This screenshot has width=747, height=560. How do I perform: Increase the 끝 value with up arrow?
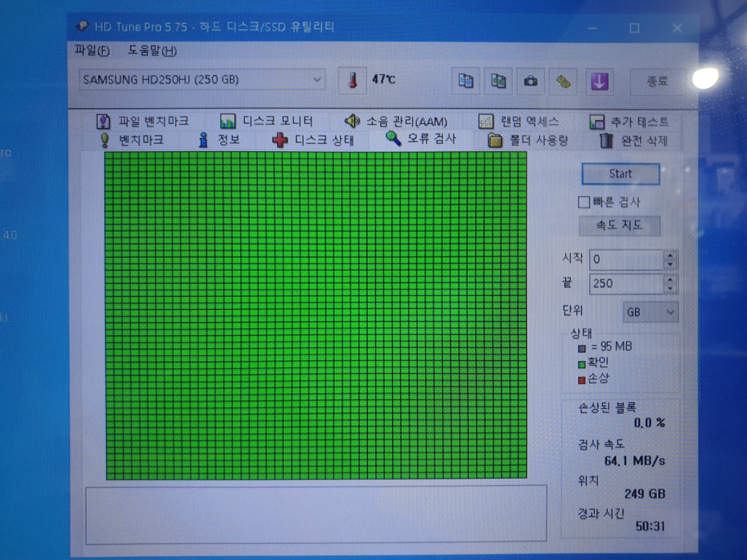(x=670, y=279)
